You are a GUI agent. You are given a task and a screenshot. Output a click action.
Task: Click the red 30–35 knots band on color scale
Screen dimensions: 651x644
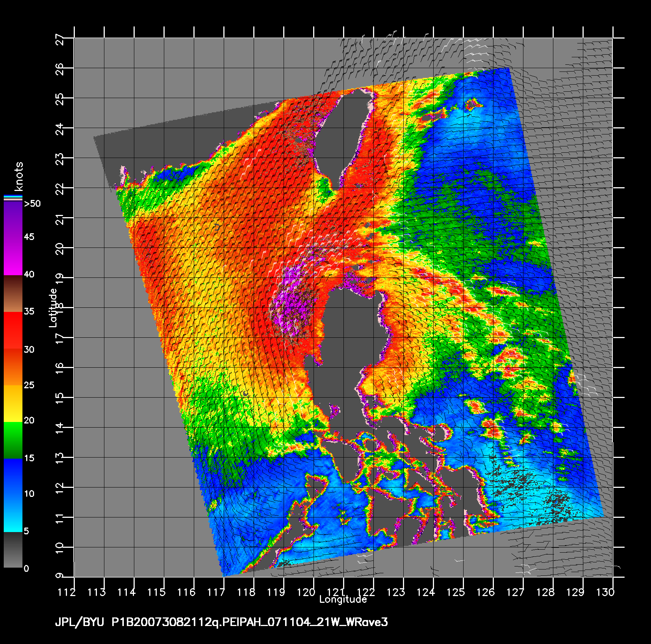point(13,331)
